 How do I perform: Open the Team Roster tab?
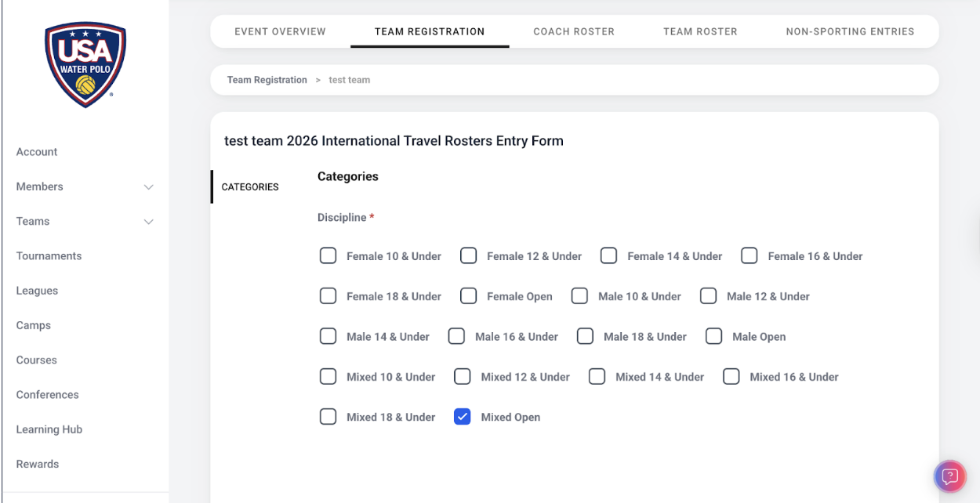[700, 32]
